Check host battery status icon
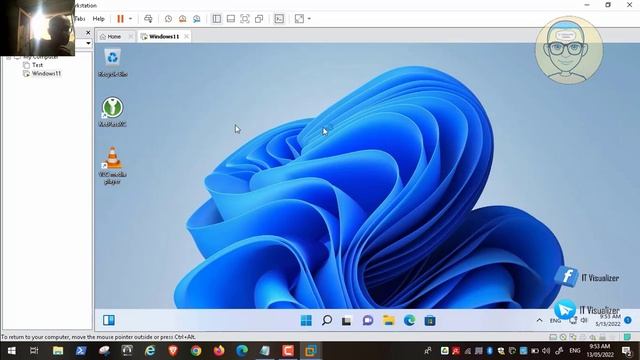This screenshot has height=360, width=640. point(535,351)
